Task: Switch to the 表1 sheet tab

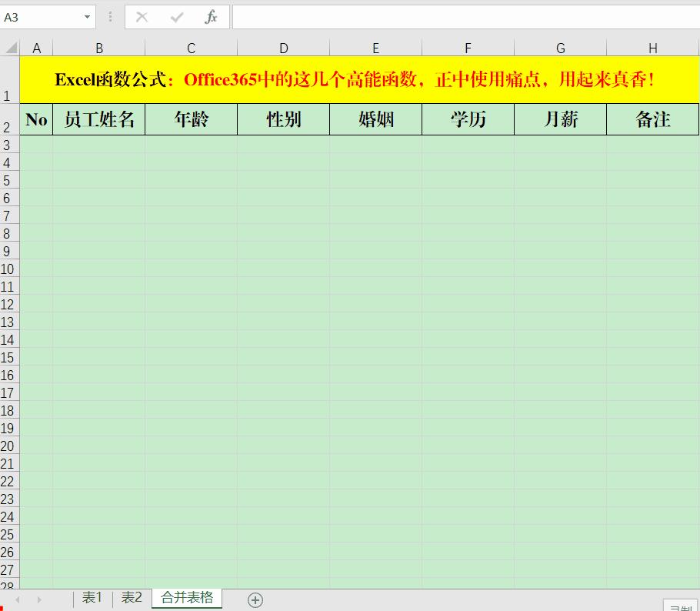Action: (92, 598)
